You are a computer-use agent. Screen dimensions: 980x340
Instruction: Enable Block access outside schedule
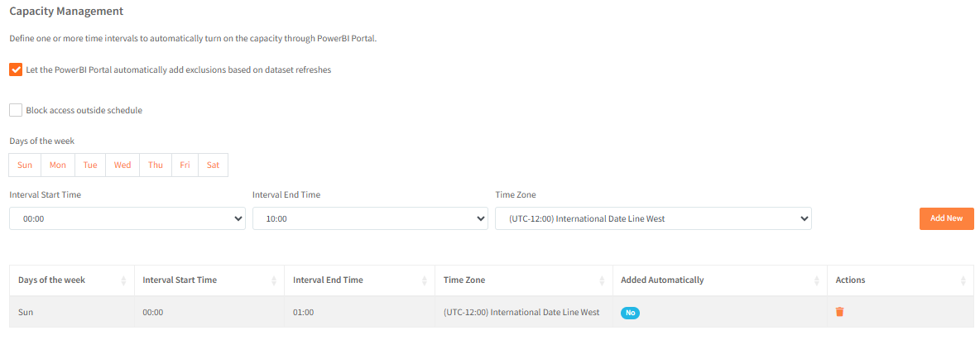[16, 110]
